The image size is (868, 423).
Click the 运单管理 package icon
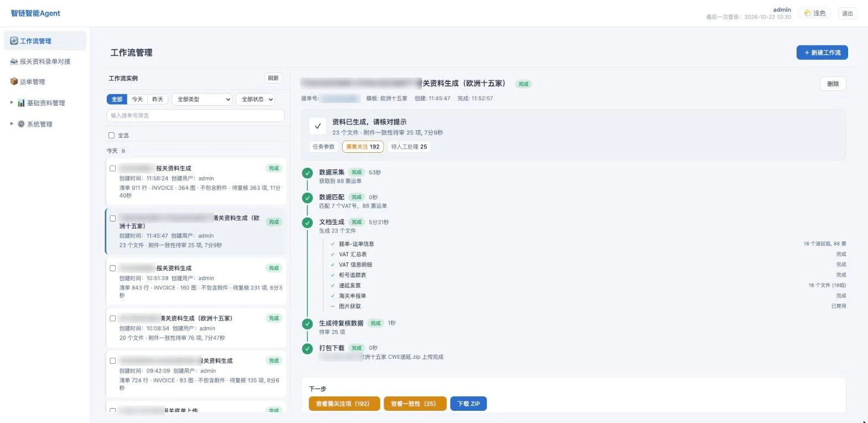click(x=14, y=81)
